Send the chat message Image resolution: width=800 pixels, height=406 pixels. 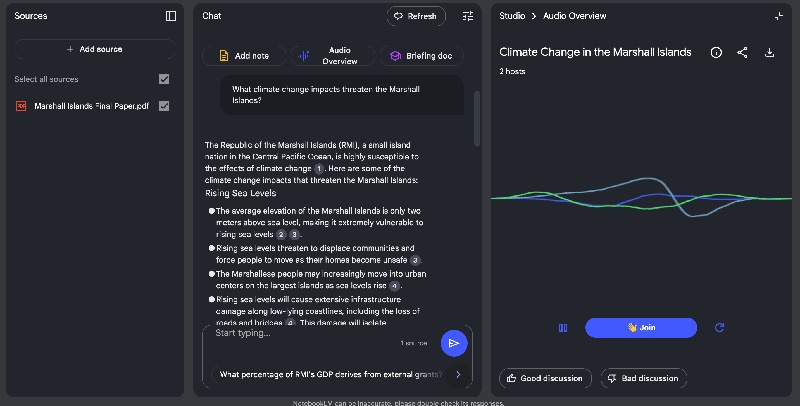click(454, 343)
